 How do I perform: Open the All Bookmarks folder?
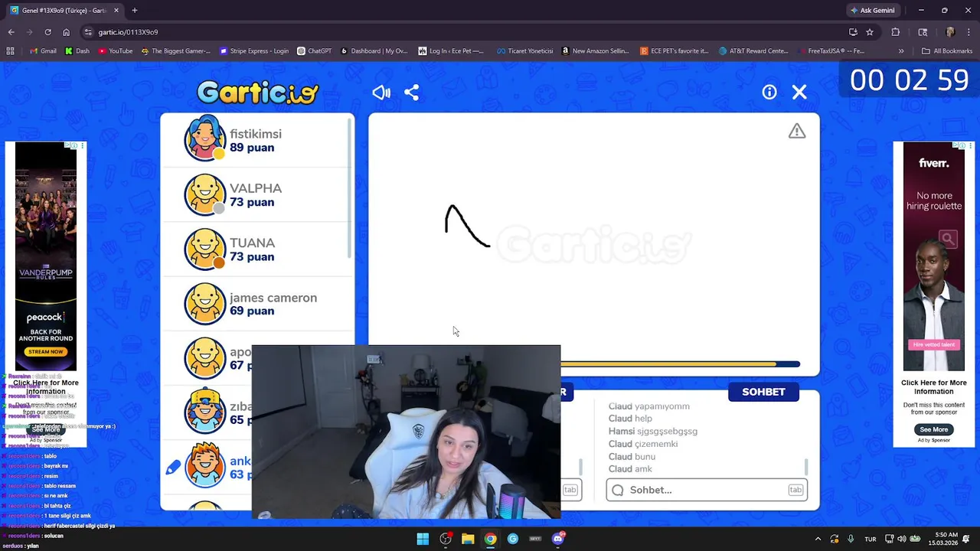tap(947, 51)
